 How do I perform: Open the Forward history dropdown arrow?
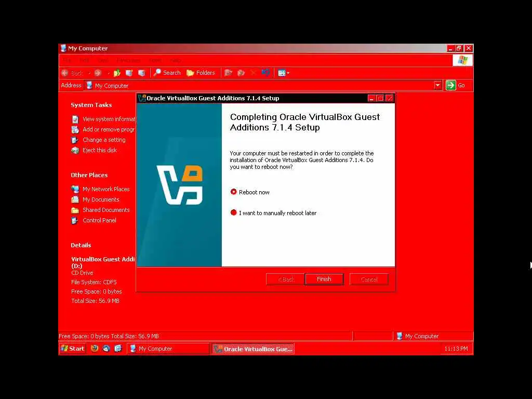coord(108,73)
